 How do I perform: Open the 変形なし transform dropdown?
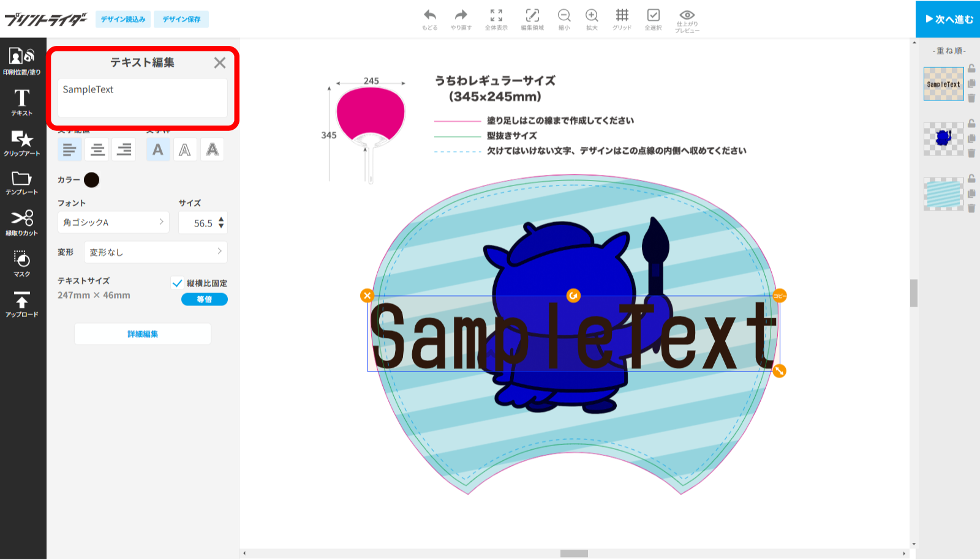(x=156, y=252)
